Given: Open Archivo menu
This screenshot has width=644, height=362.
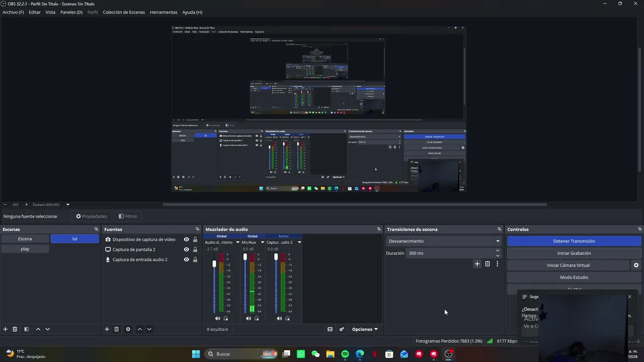Looking at the screenshot, I should pyautogui.click(x=13, y=12).
